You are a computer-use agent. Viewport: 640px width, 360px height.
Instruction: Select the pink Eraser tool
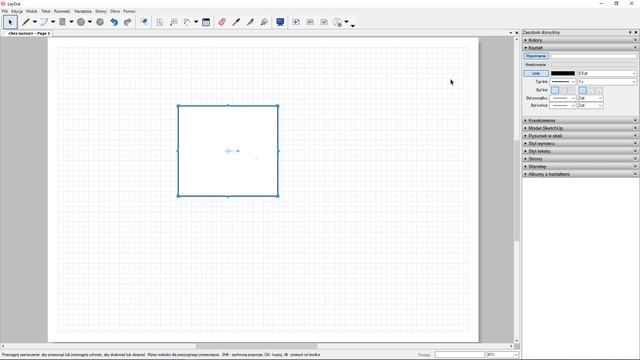click(x=222, y=22)
